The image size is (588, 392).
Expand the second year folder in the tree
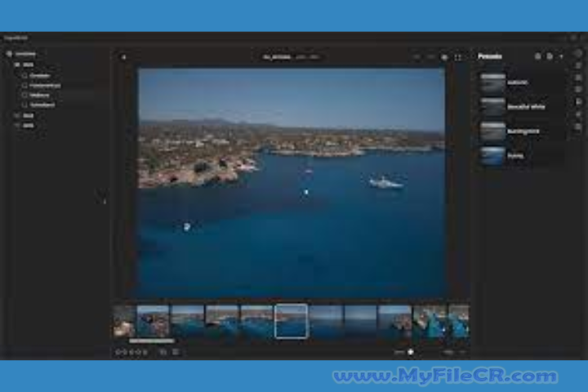click(17, 115)
